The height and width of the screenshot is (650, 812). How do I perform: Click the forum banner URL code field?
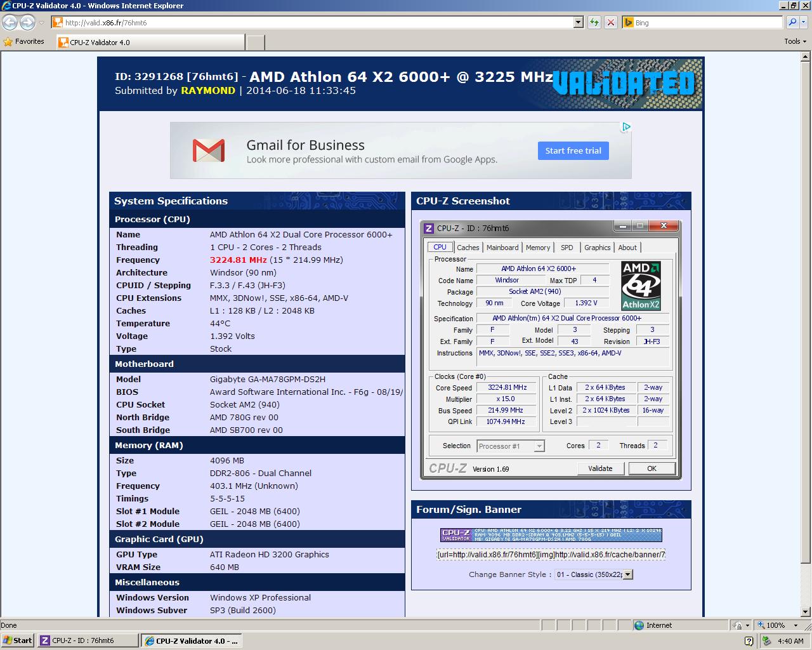tap(551, 554)
